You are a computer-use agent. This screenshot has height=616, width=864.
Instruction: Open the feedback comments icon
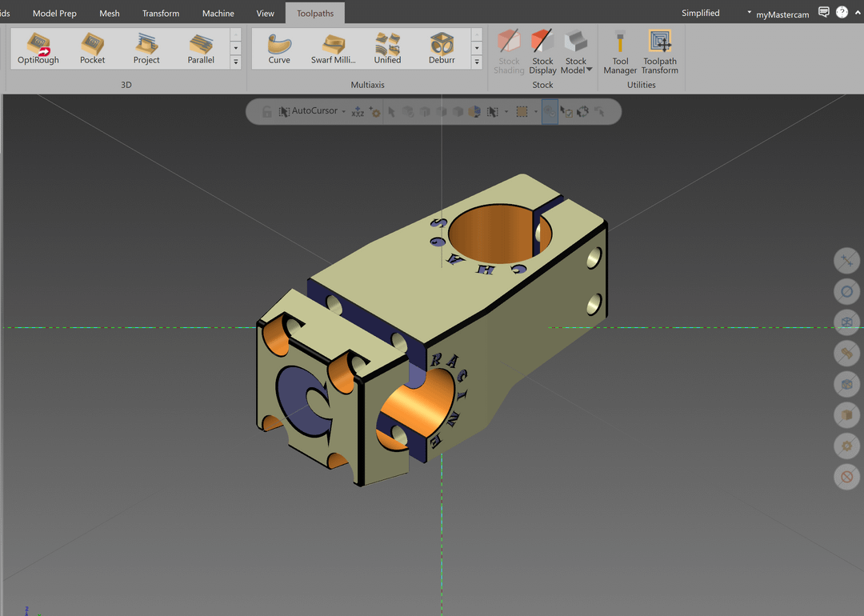pos(824,12)
